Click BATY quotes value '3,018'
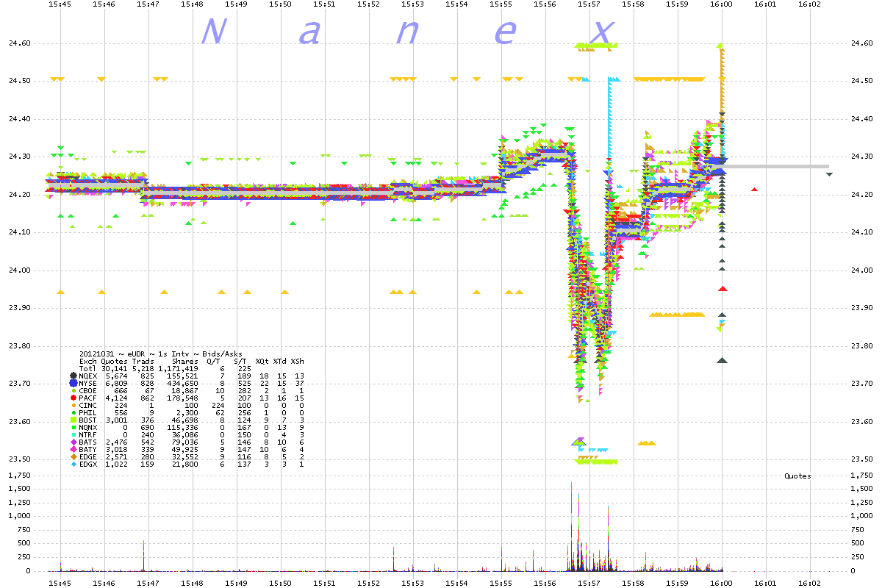This screenshot has height=588, width=882. click(117, 449)
